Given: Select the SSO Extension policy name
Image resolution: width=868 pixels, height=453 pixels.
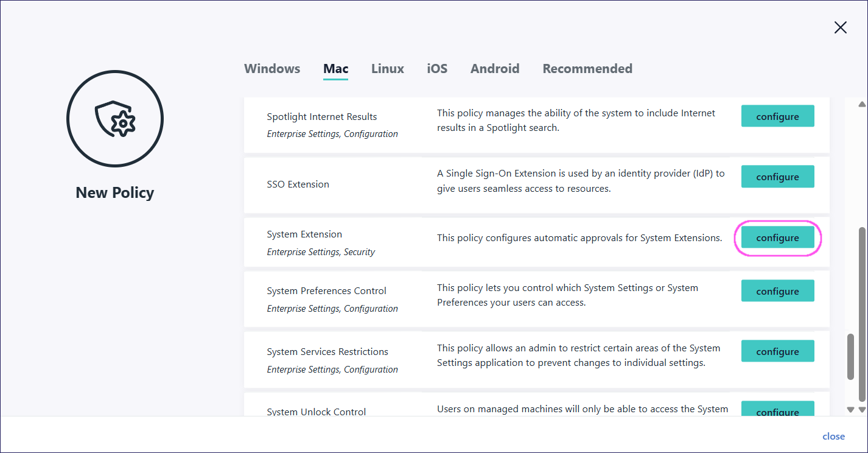Looking at the screenshot, I should click(298, 184).
